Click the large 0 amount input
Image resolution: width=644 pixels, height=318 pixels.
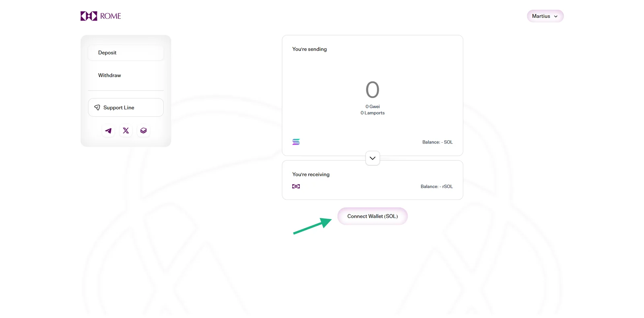click(x=373, y=89)
